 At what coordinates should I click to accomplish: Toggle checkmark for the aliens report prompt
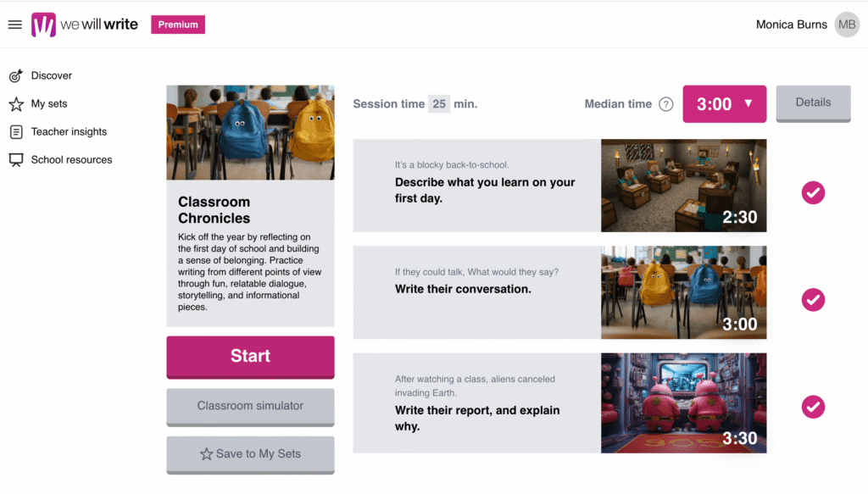click(813, 408)
